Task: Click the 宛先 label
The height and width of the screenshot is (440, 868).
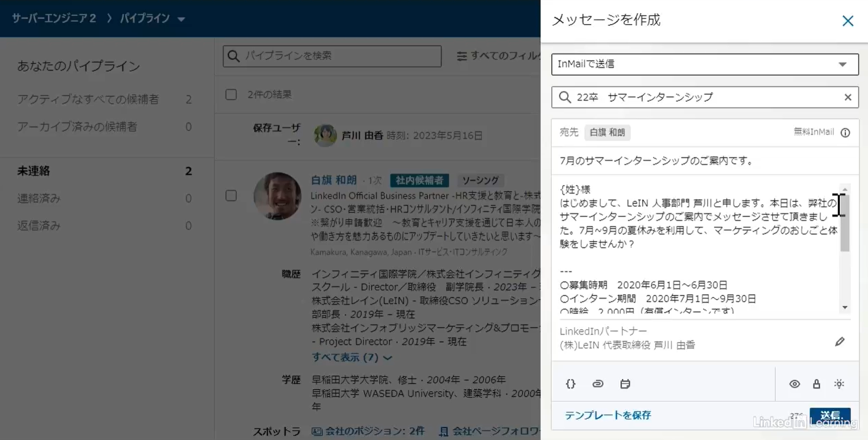Action: pos(568,133)
